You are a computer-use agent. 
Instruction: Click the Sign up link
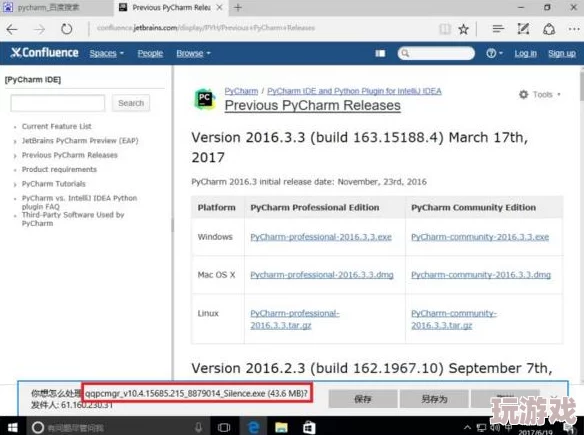click(562, 53)
